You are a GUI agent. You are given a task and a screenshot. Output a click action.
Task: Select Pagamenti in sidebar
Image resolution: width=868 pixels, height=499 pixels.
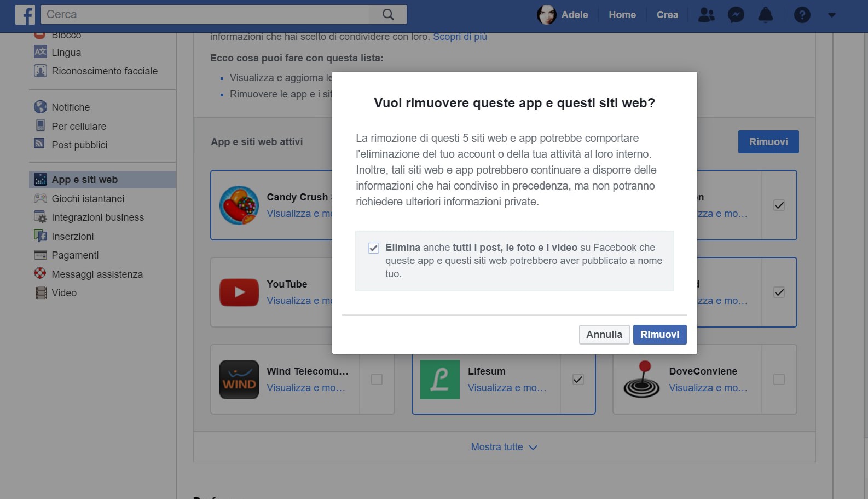[x=75, y=255]
